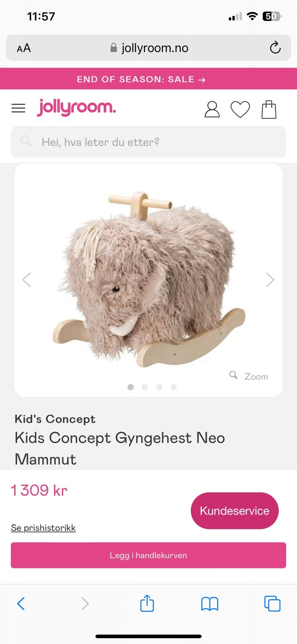Go back with Safari back arrow
Screen dimensions: 297x644
coord(21,603)
